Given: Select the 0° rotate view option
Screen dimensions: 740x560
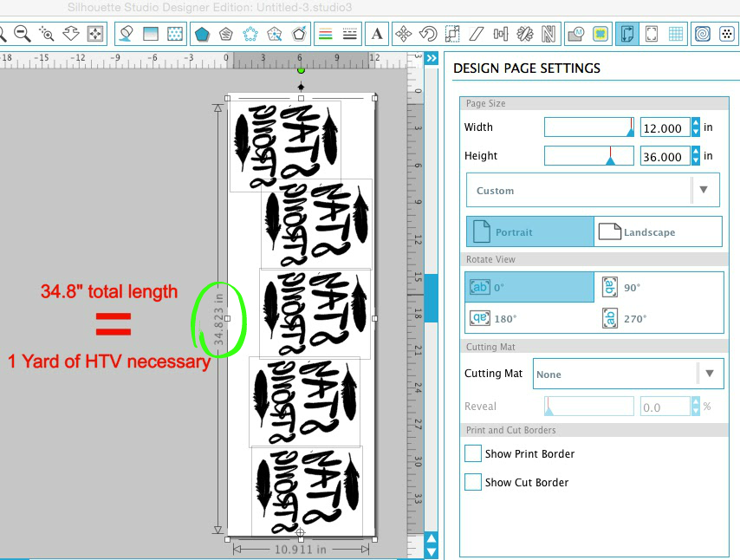Looking at the screenshot, I should point(529,287).
